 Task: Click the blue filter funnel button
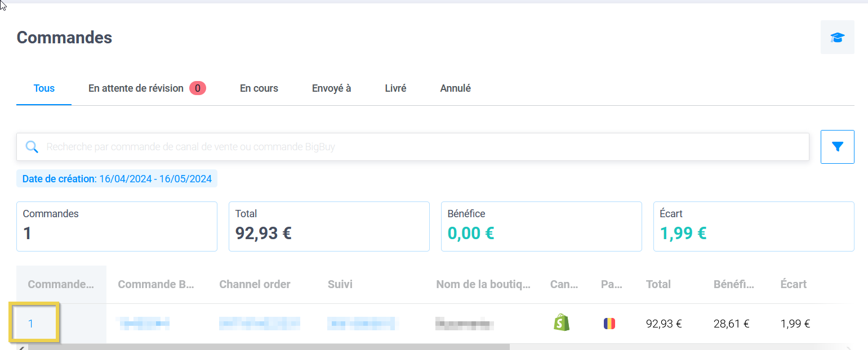pyautogui.click(x=837, y=147)
